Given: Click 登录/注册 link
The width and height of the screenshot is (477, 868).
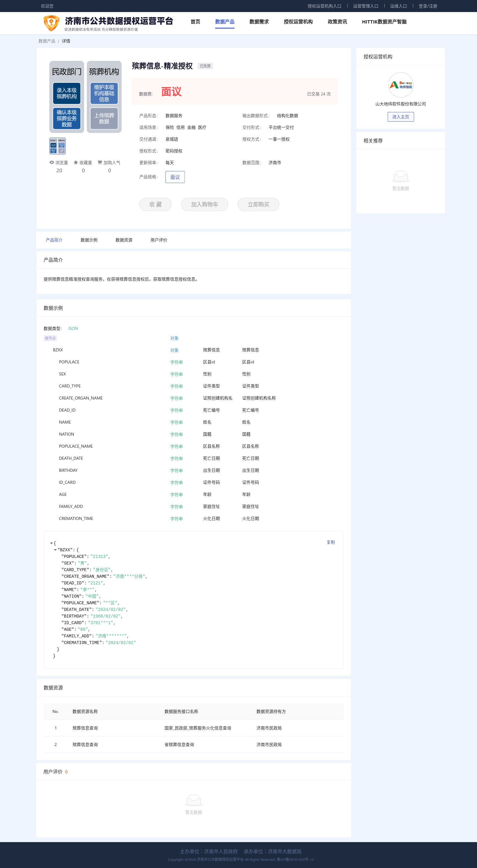Looking at the screenshot, I should pyautogui.click(x=428, y=6).
